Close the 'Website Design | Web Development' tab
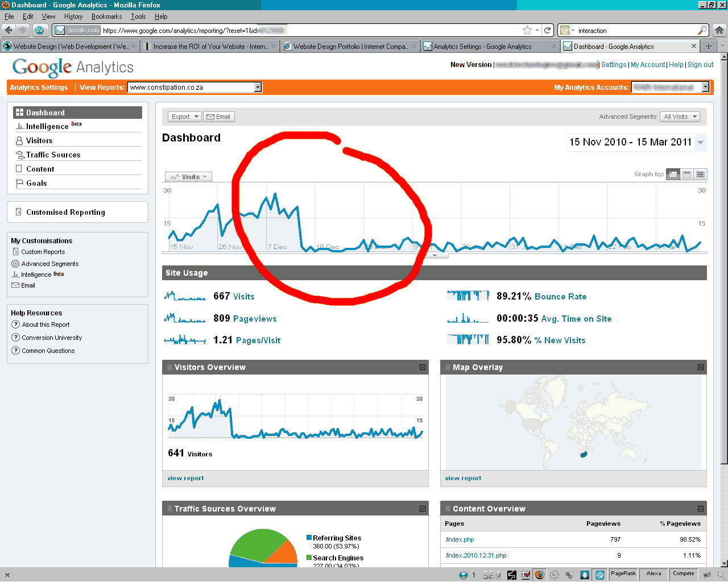The height and width of the screenshot is (582, 728). pos(134,47)
